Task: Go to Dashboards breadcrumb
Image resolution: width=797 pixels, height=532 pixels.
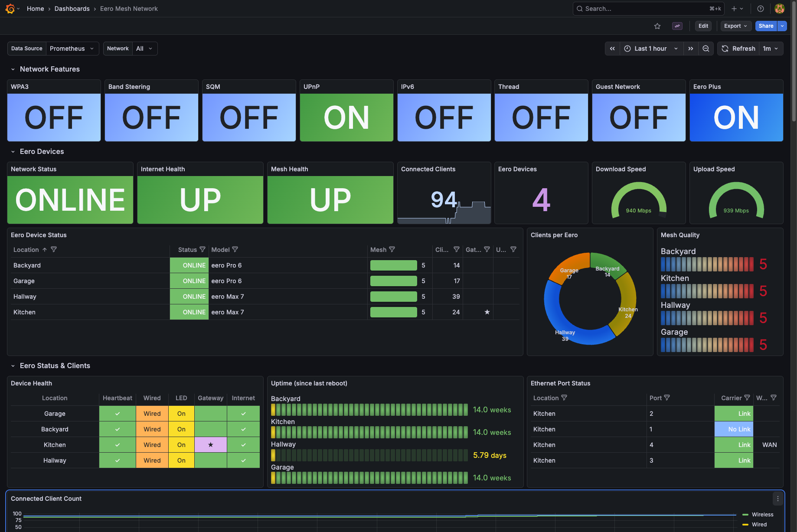Action: click(72, 9)
